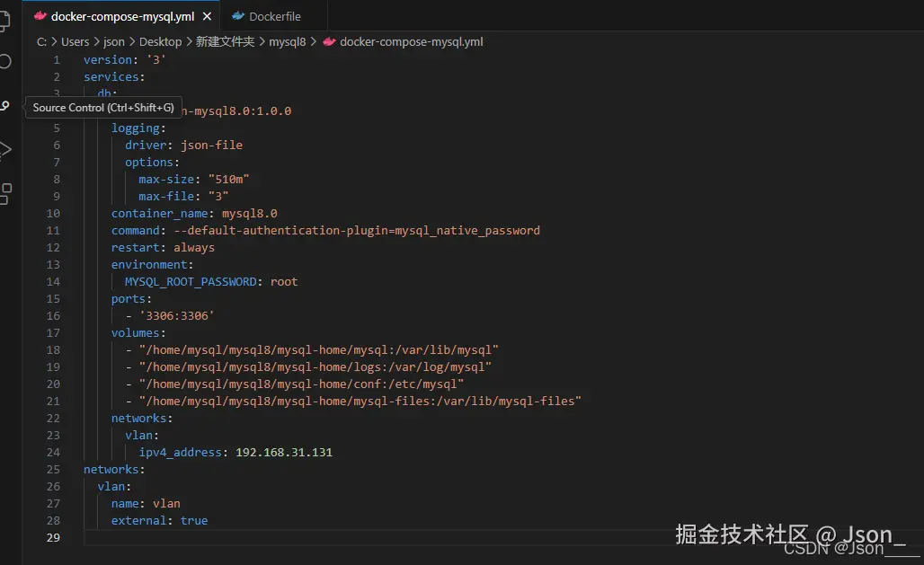Click the "510m" max-size value

click(228, 179)
